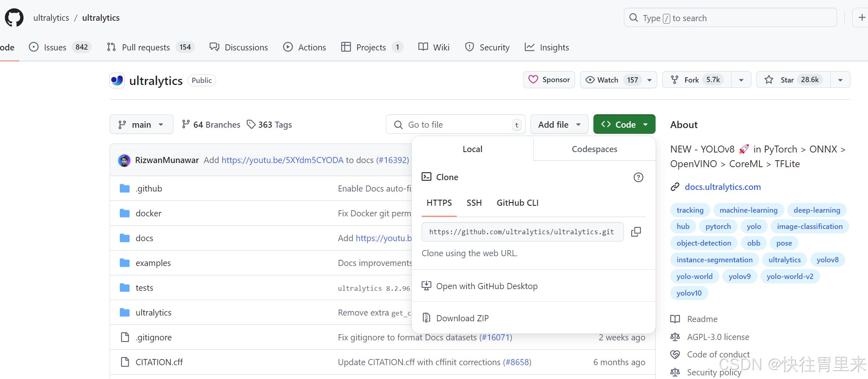Image resolution: width=868 pixels, height=379 pixels.
Task: View the 64 Branches list
Action: pos(211,124)
